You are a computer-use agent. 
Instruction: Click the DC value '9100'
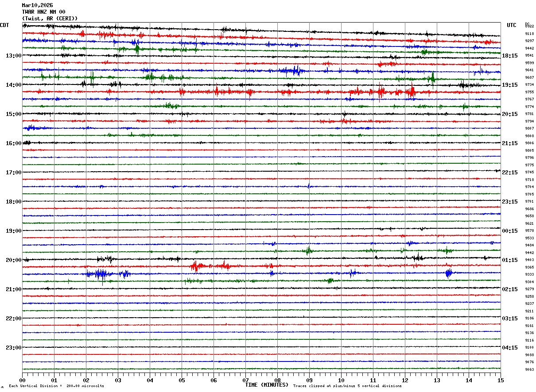(529, 348)
